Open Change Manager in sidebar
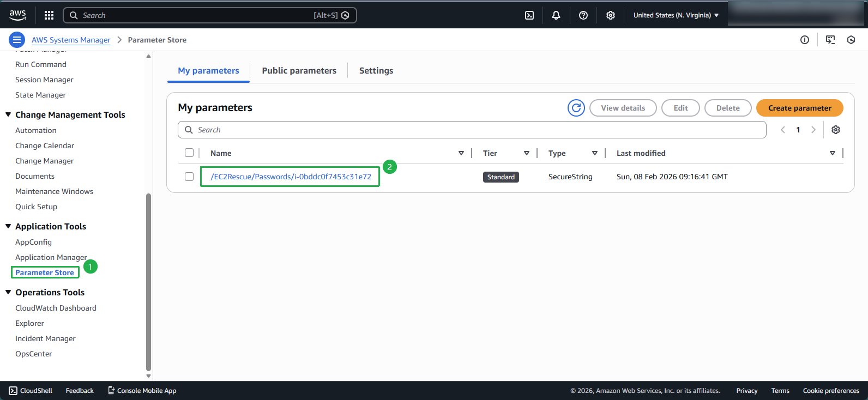This screenshot has width=868, height=400. click(x=45, y=161)
